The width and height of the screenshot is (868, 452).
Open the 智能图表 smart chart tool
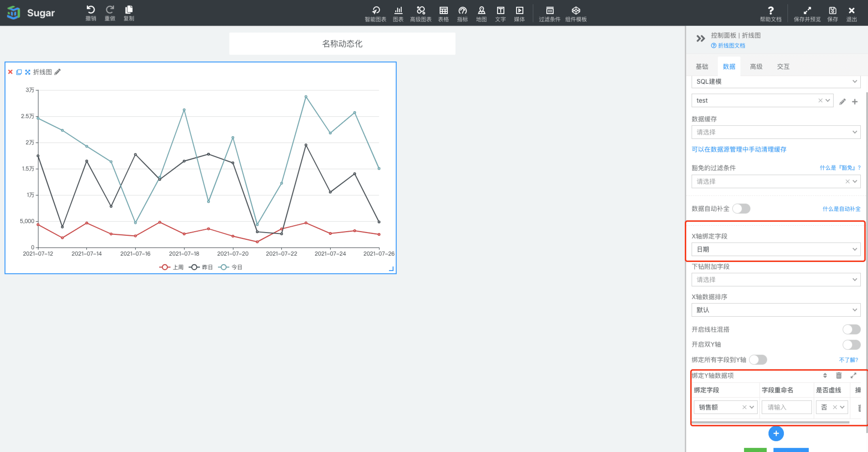click(375, 14)
